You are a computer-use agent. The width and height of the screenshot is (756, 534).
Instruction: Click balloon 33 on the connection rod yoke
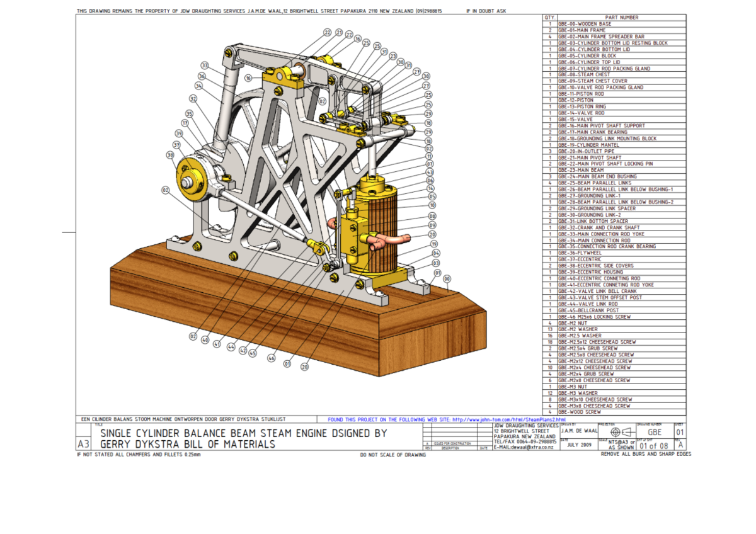[x=204, y=65]
